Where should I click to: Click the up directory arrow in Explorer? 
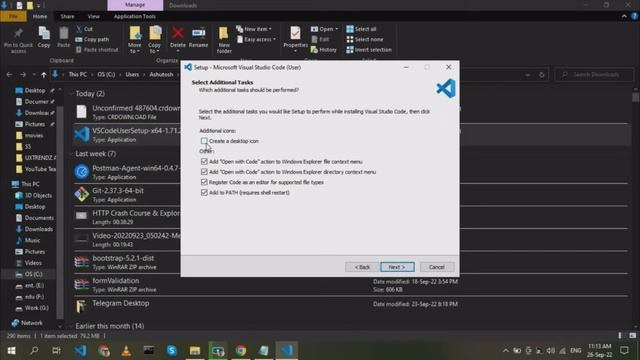tap(44, 75)
